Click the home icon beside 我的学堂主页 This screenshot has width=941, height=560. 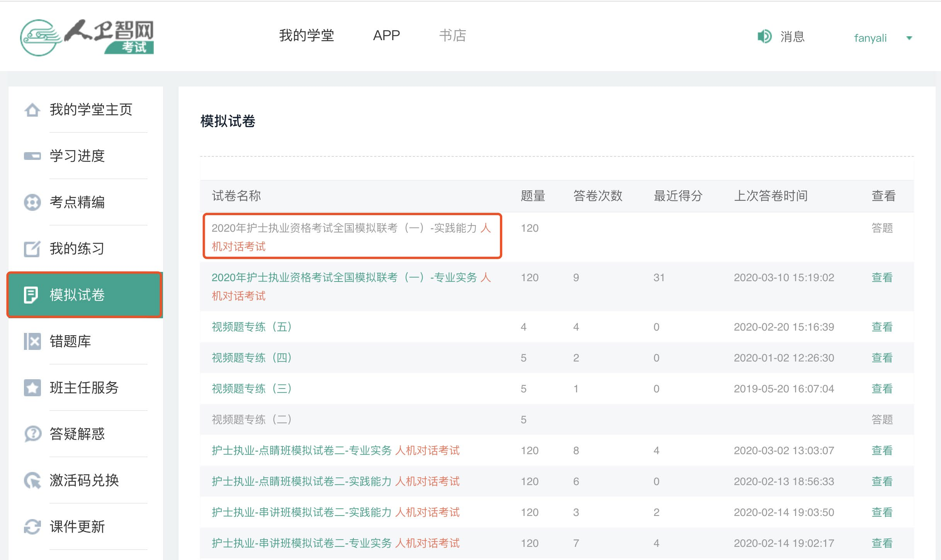(x=32, y=110)
